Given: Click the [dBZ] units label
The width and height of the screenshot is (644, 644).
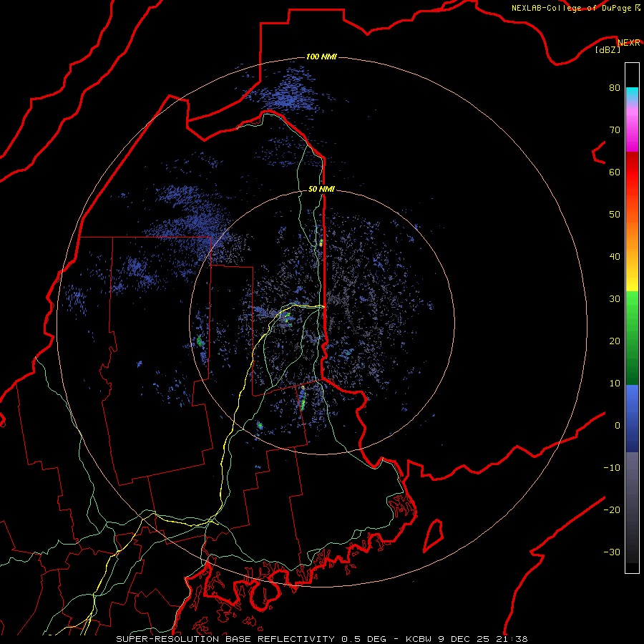Looking at the screenshot, I should [x=608, y=50].
